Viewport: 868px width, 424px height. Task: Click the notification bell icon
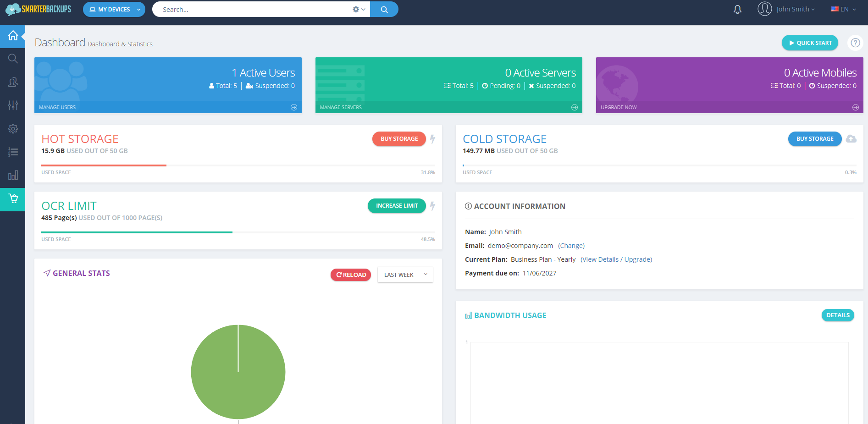point(737,9)
